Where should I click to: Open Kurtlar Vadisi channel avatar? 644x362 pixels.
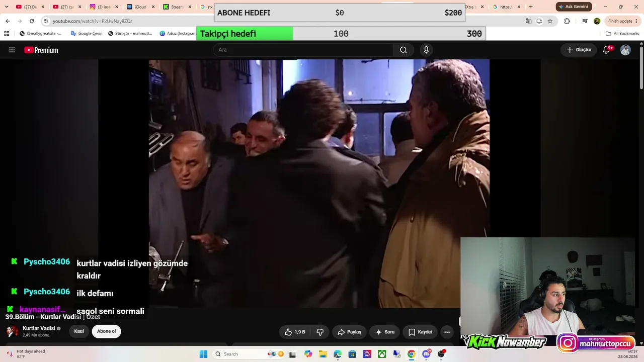12,331
